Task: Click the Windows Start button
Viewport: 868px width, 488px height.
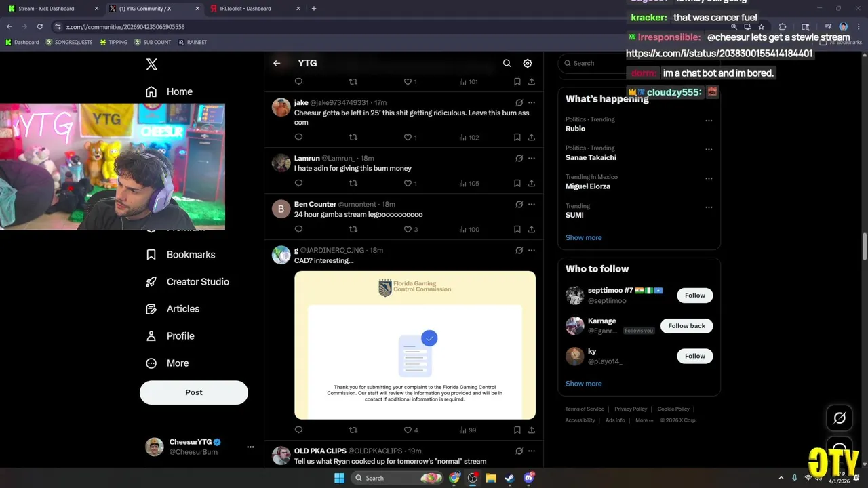Action: click(x=339, y=478)
